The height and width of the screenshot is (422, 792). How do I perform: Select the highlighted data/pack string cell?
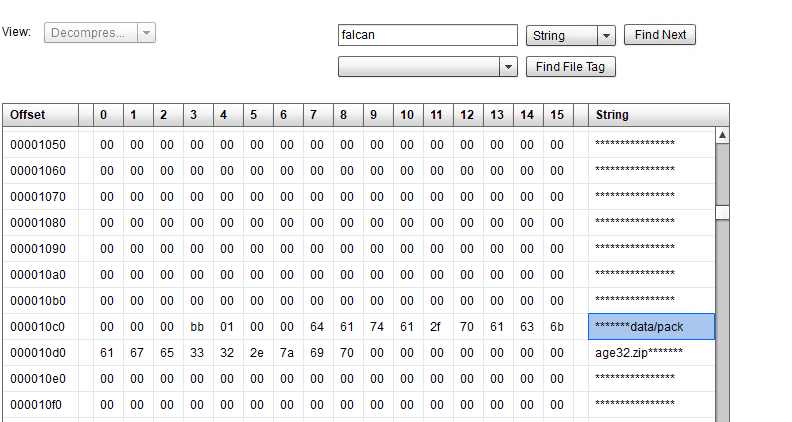651,327
